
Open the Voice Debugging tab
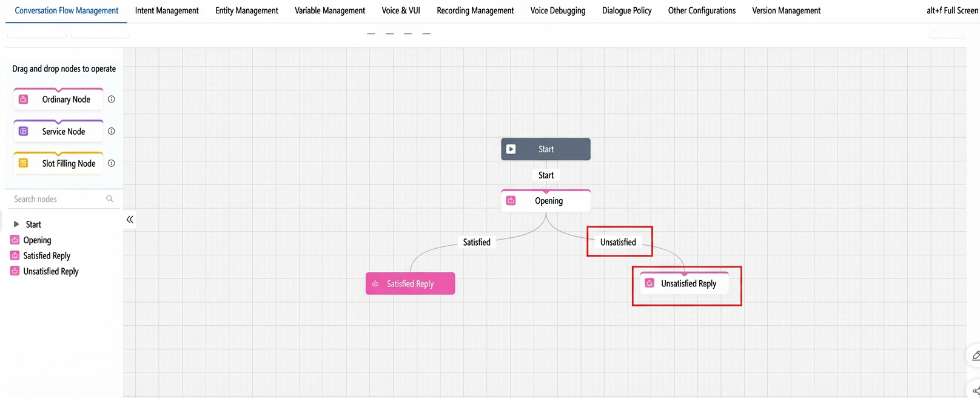[x=558, y=10]
